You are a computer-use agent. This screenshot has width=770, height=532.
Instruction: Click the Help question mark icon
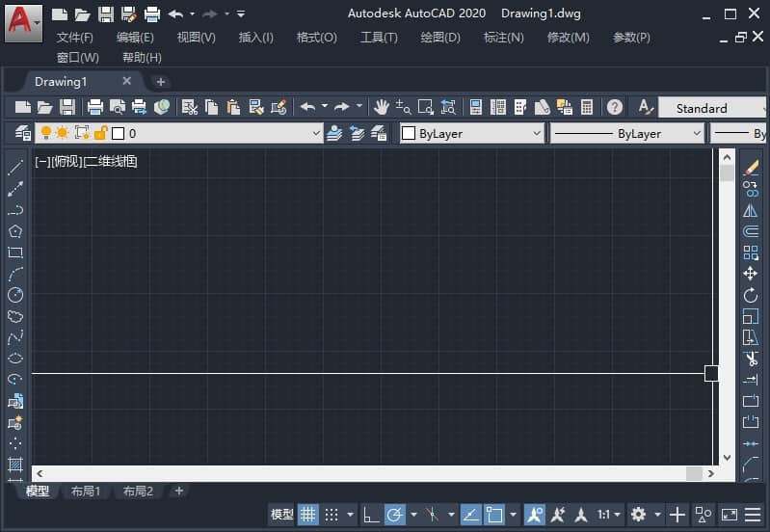pos(615,107)
